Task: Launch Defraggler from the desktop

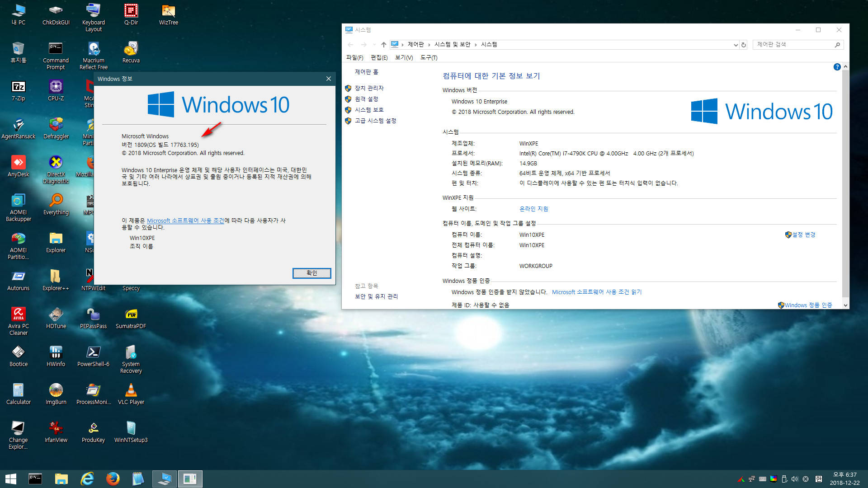Action: coord(56,128)
